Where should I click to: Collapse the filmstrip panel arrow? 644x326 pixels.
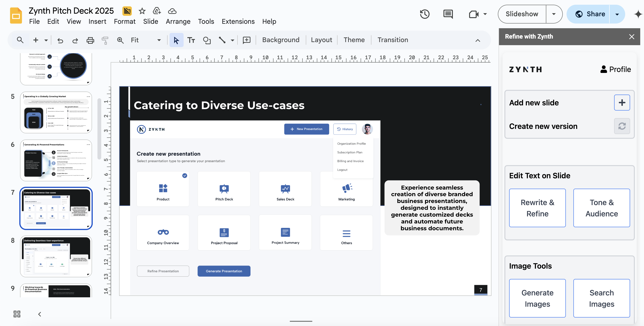40,314
